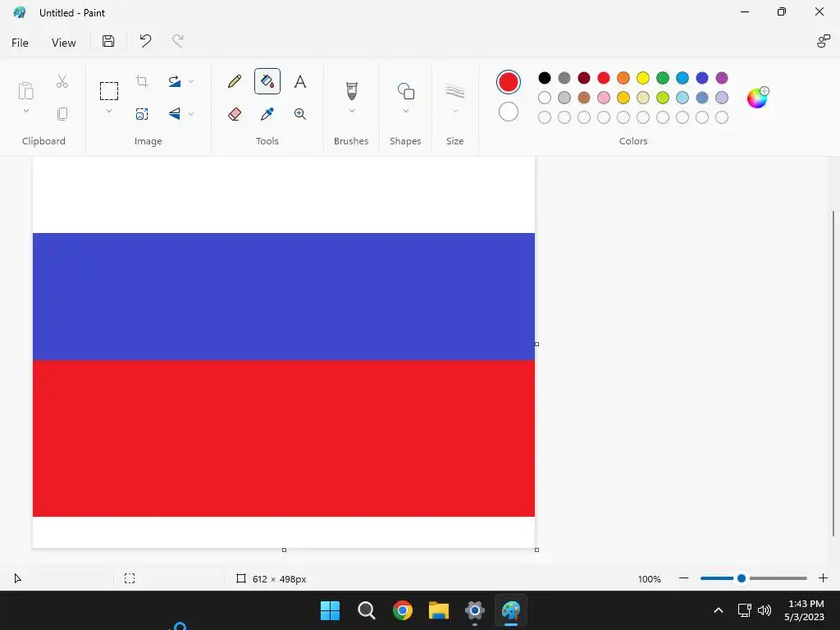Viewport: 840px width, 630px height.
Task: Click the Resize and skew icon
Action: point(142,113)
